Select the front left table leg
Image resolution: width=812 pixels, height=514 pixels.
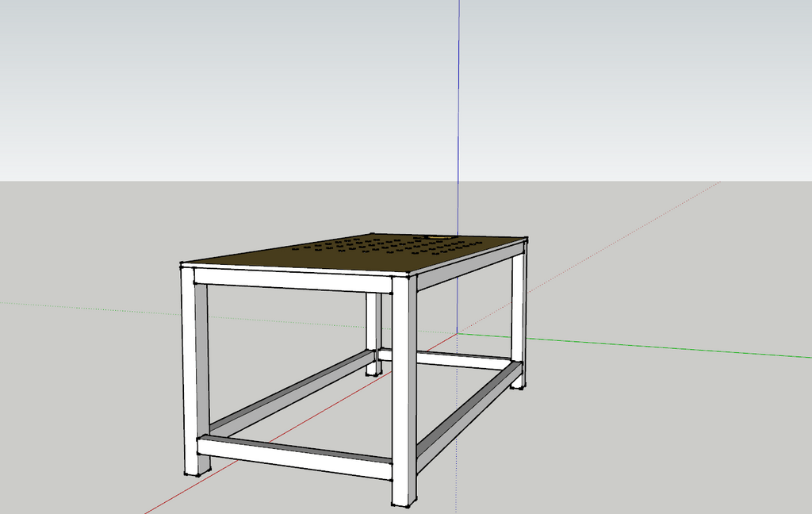195,370
